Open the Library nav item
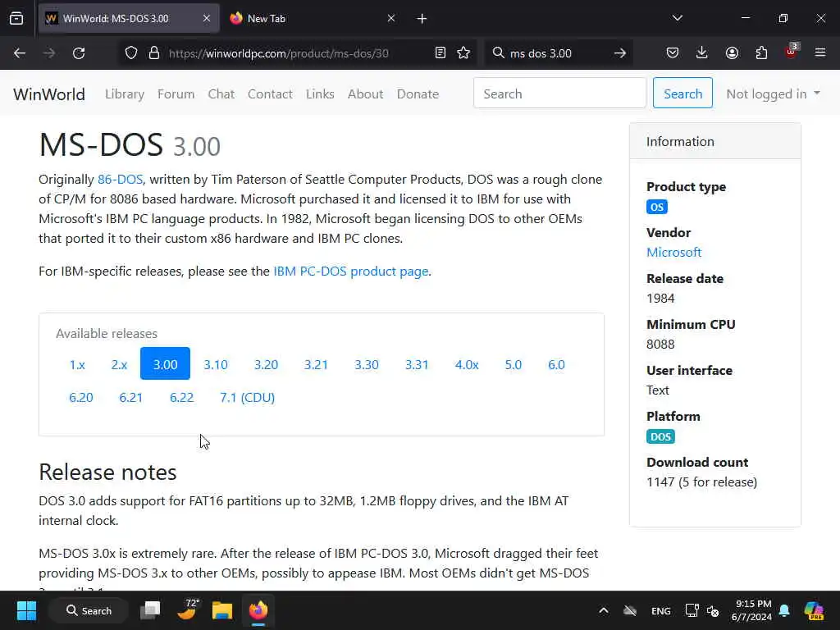 (x=125, y=94)
